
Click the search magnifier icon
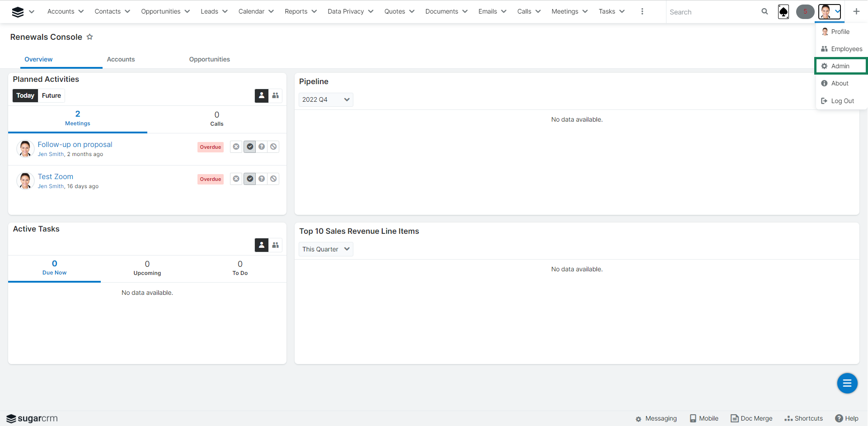[765, 12]
